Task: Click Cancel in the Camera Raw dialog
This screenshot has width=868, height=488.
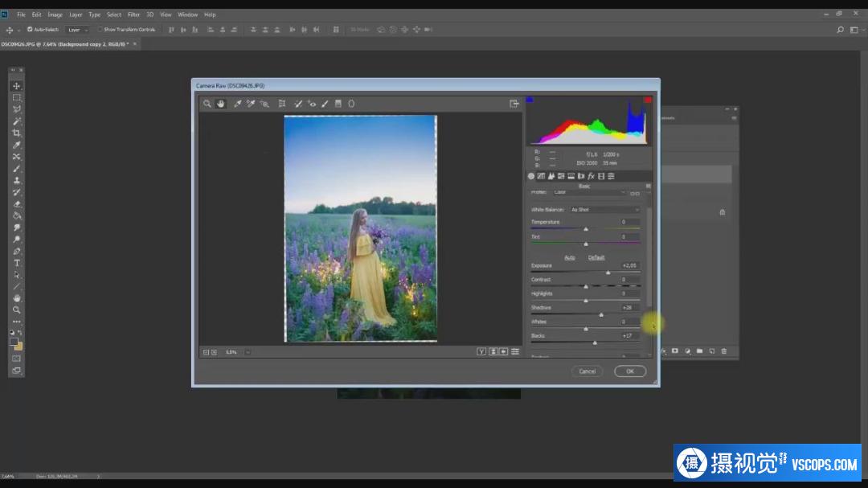Action: (x=588, y=371)
